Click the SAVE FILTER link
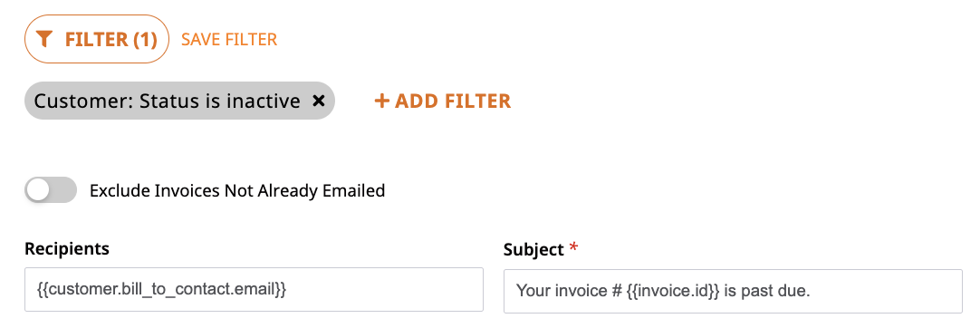 coord(229,39)
